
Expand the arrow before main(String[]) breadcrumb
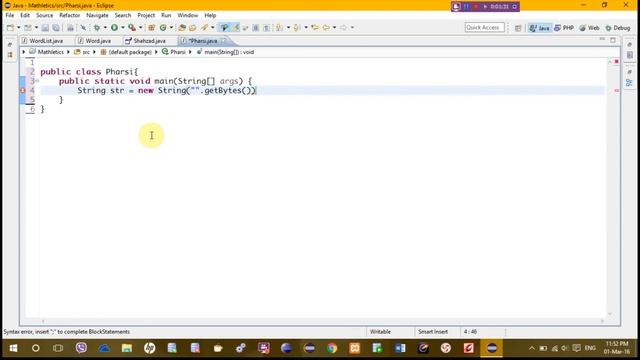190,52
